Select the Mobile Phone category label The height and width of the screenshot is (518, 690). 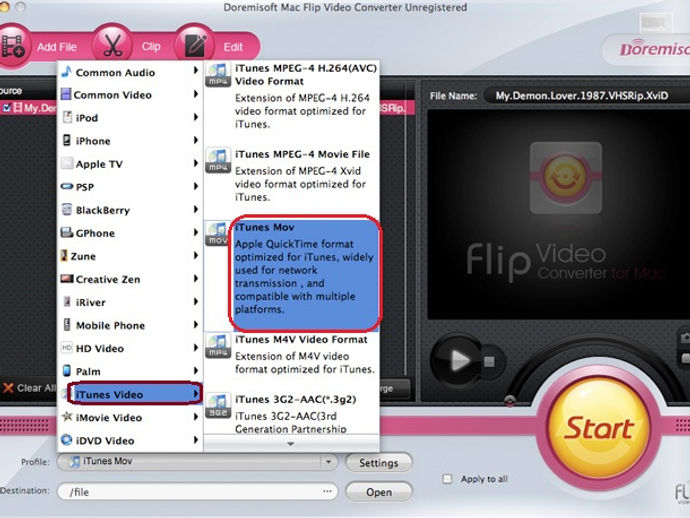click(110, 325)
